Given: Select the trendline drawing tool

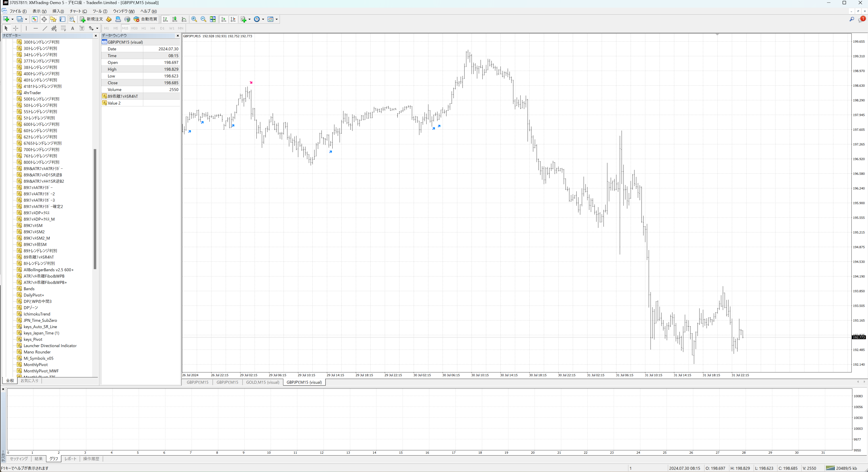Looking at the screenshot, I should coord(45,28).
